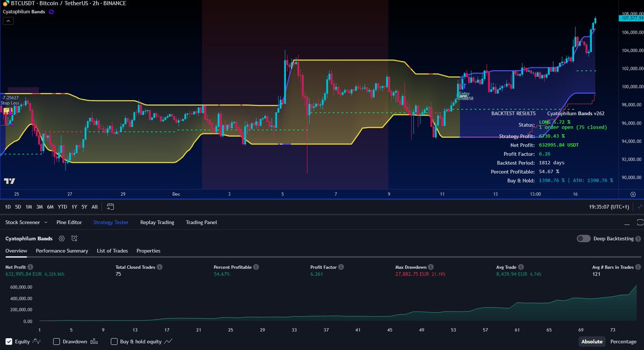Click the Percent Profitable info icon

[255, 266]
